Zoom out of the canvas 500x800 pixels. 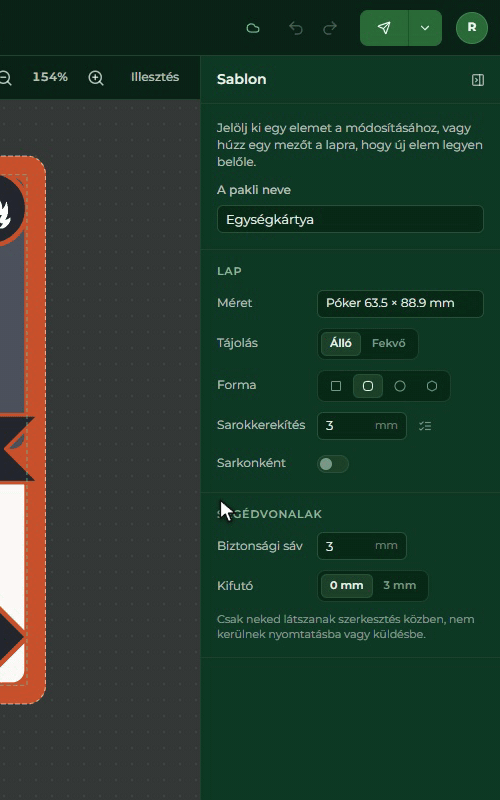(x=5, y=78)
